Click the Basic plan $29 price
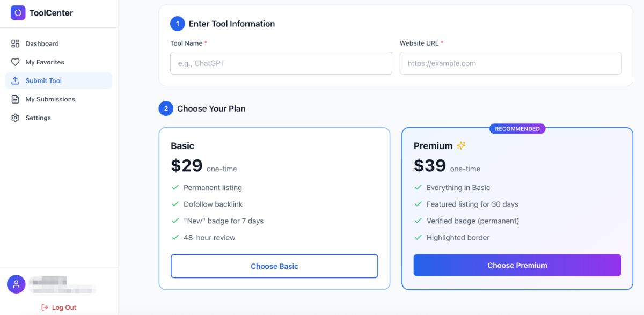Screen dimensions: 644x315 pos(187,166)
